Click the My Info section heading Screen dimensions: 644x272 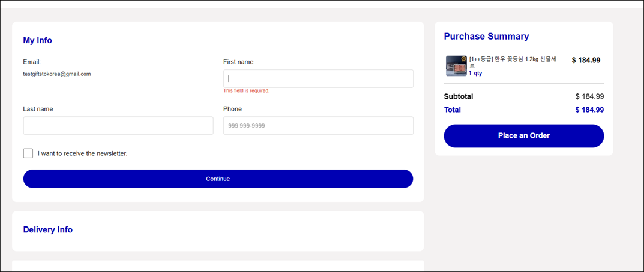click(37, 40)
